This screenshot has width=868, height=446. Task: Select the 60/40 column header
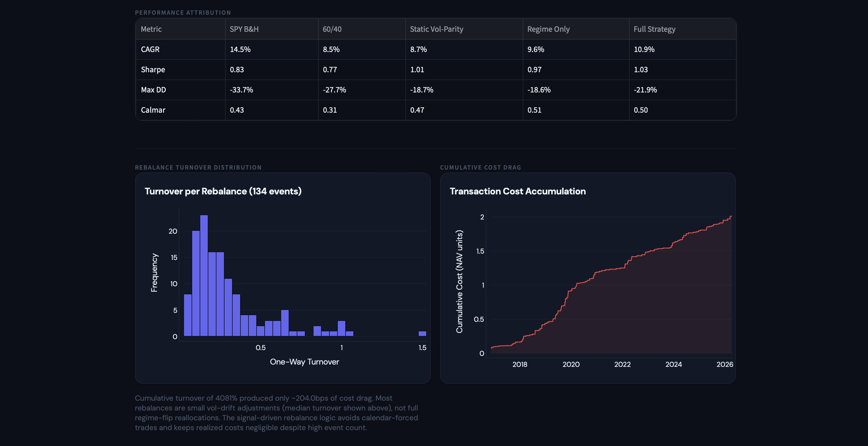[x=332, y=29]
